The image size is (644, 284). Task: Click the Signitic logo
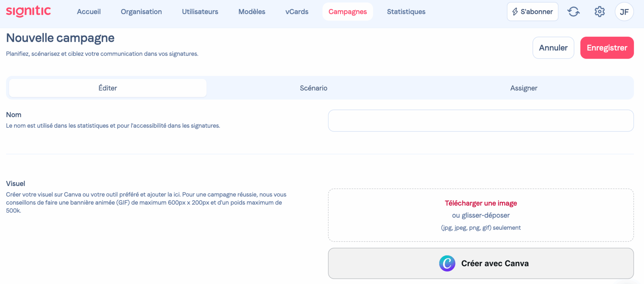click(x=28, y=11)
